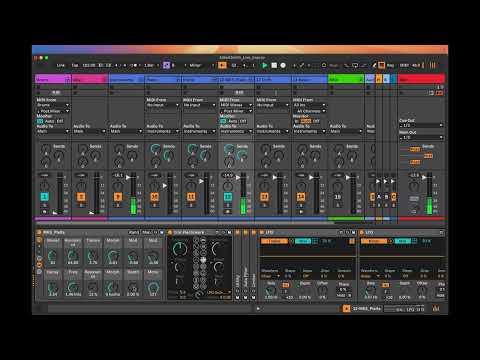This screenshot has width=480, height=360.
Task: Click the Hold toggle in first LFO
Action: tap(342, 296)
